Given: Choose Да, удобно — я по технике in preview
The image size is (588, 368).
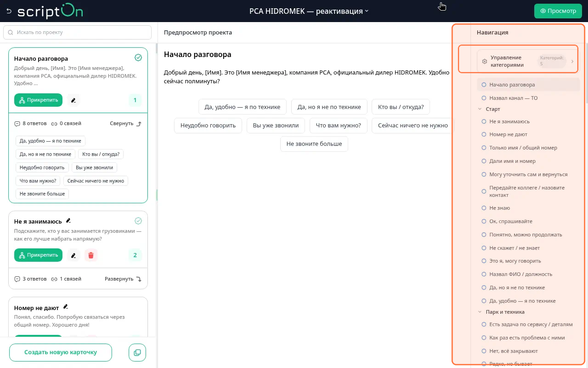Looking at the screenshot, I should tap(243, 107).
